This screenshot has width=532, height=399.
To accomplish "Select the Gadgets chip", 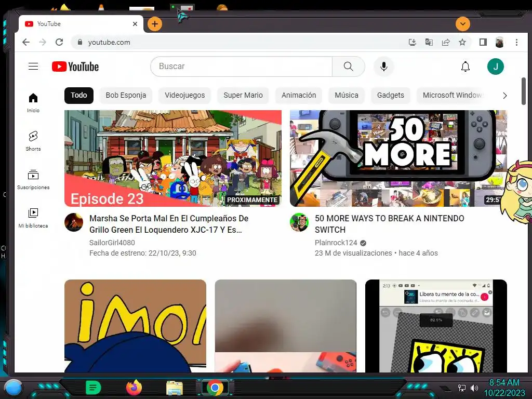I will click(x=391, y=96).
